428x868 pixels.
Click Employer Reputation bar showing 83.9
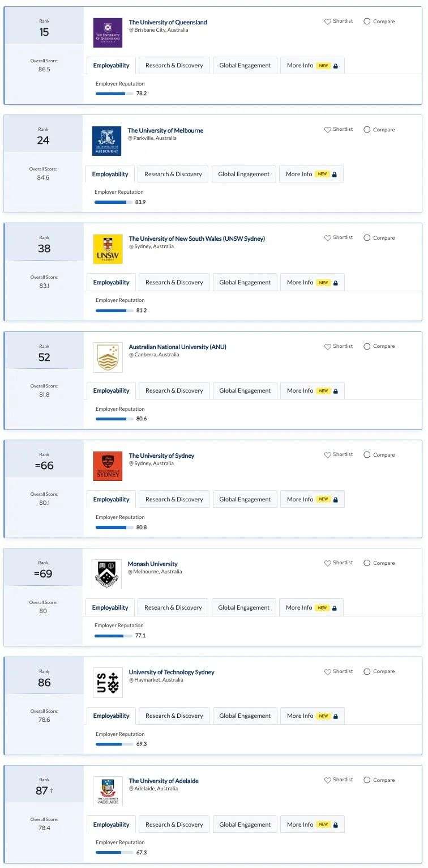114,202
